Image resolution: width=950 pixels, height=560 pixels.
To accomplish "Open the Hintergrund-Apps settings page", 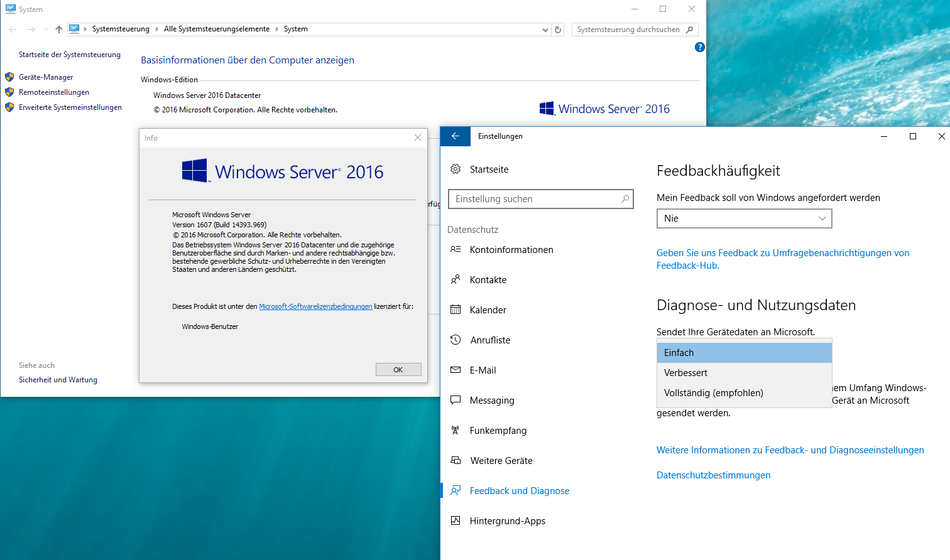I will [x=508, y=521].
